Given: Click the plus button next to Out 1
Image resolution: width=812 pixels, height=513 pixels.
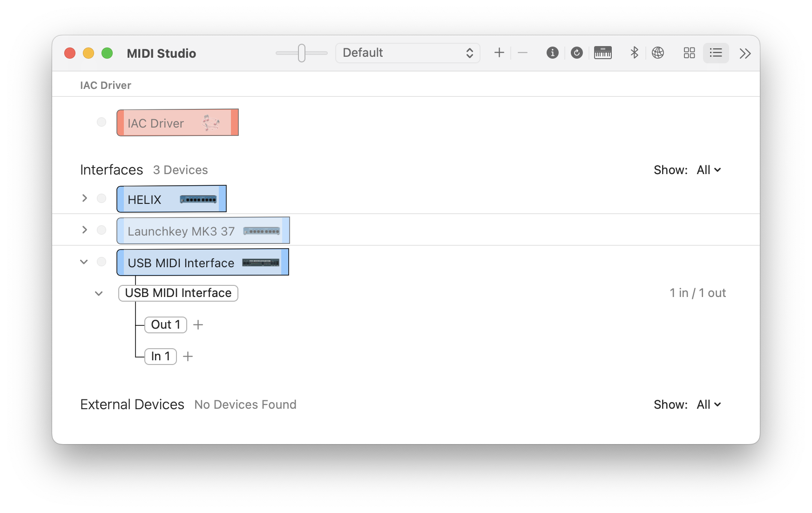Looking at the screenshot, I should 198,325.
